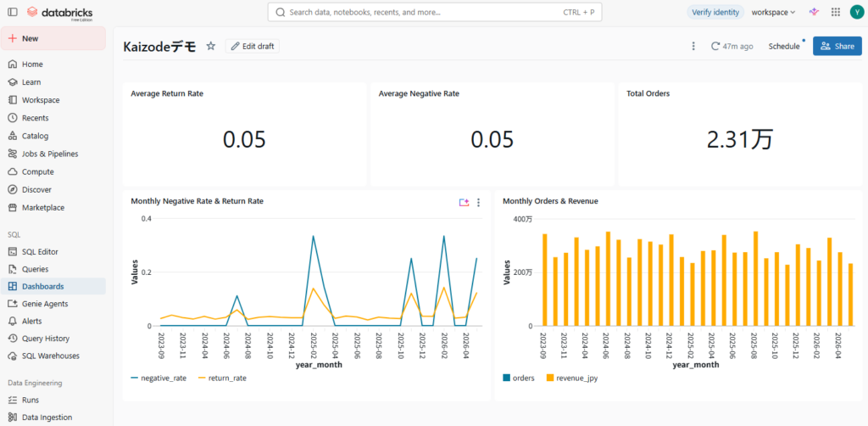Expand the workspace switcher dropdown
This screenshot has width=868, height=426.
[x=773, y=12]
